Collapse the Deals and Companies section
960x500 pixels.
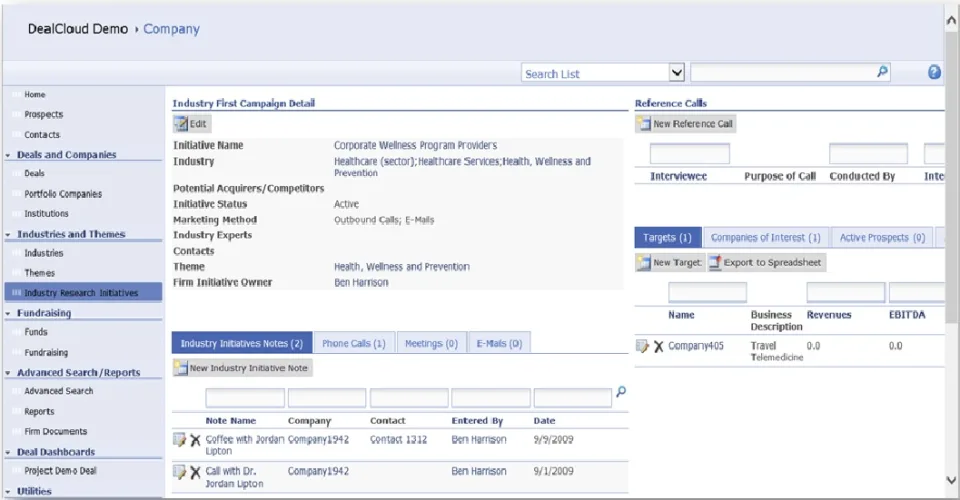coord(8,155)
